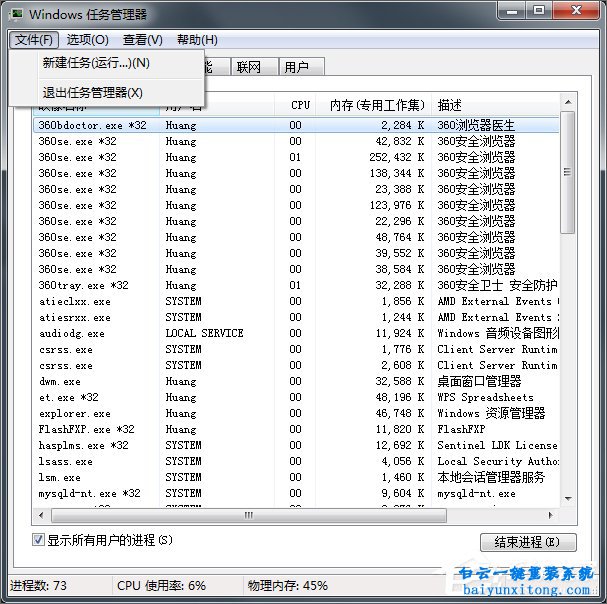Select the 360tray.exe *32 process

coord(296,285)
